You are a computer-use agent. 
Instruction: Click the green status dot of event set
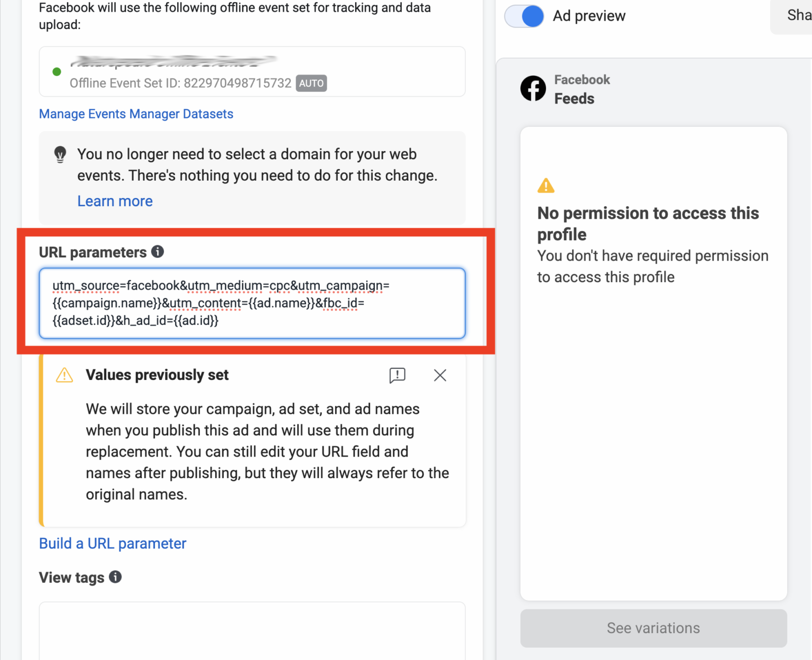[x=57, y=72]
